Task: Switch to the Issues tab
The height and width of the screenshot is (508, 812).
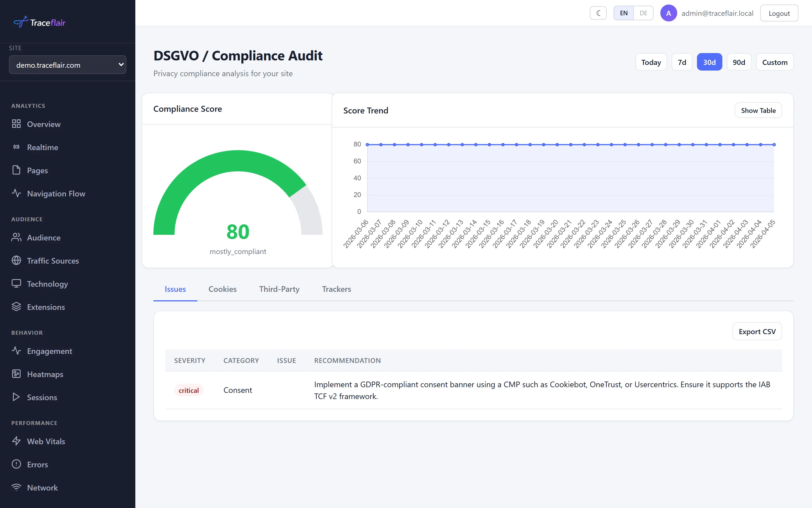Action: coord(175,289)
